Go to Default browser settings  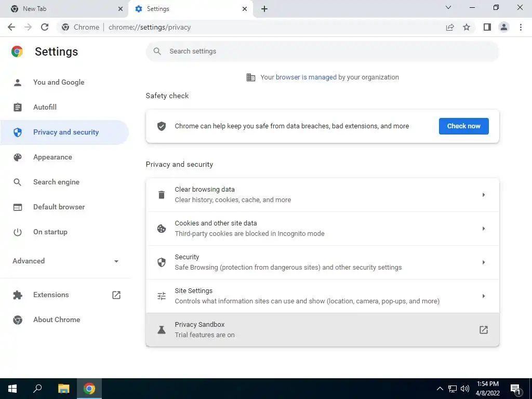coord(64,207)
